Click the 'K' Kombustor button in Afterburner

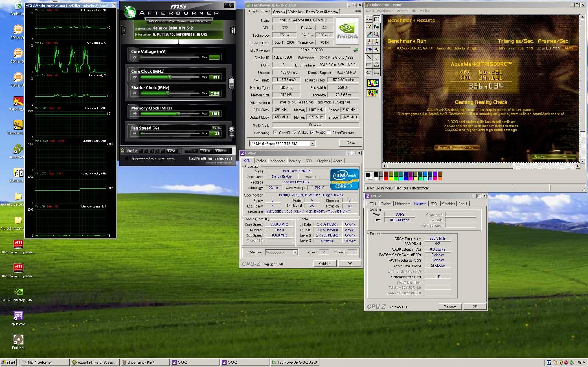pyautogui.click(x=124, y=30)
